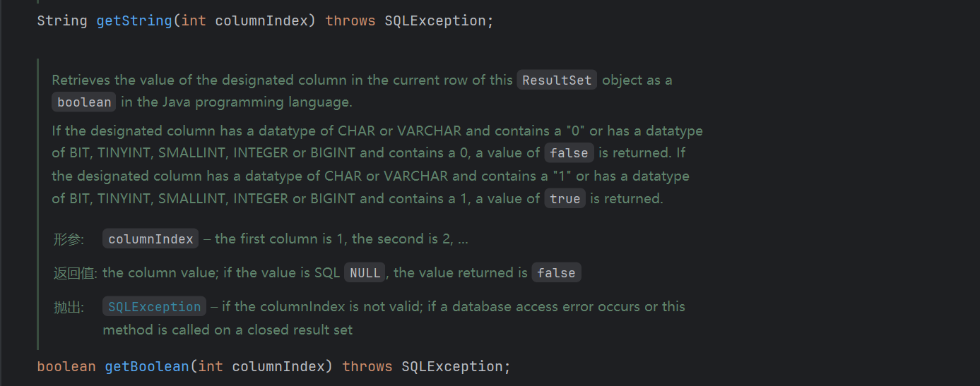The image size is (980, 386).
Task: Click SQLException in the getString signature
Action: coord(435,20)
